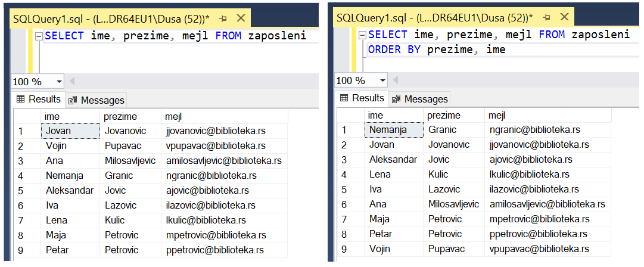Select the Results tab in right pane
Image resolution: width=644 pixels, height=267 pixels.
pos(362,98)
